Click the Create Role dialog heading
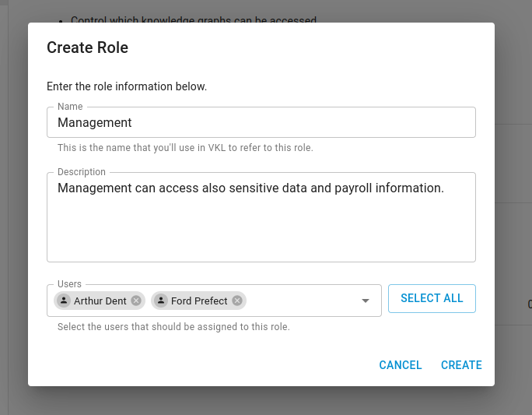Viewport: 532px width, 415px height. [x=88, y=47]
